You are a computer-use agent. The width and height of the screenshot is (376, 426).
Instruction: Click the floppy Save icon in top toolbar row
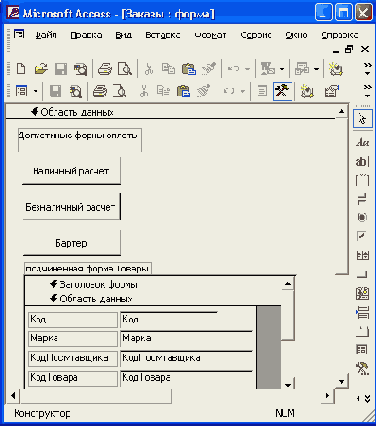click(61, 69)
